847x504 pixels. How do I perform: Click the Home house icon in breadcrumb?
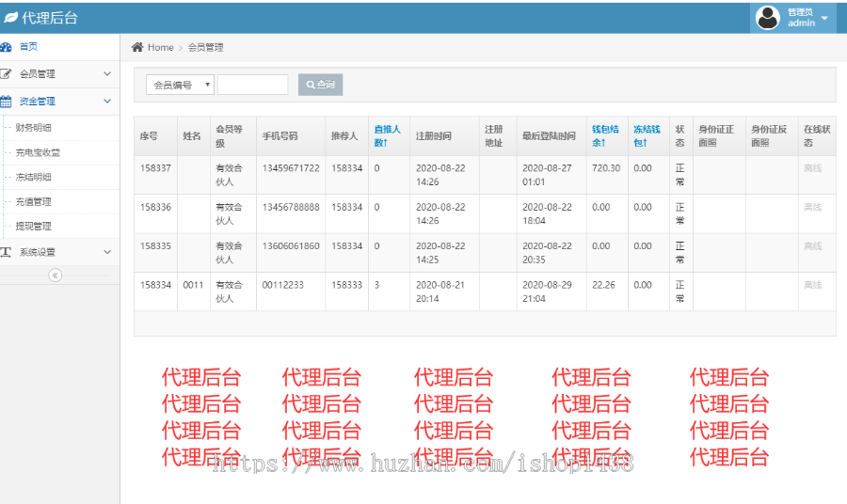click(x=137, y=47)
